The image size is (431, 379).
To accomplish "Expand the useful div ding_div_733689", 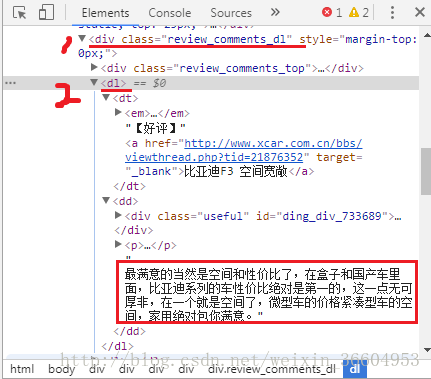I will (118, 215).
